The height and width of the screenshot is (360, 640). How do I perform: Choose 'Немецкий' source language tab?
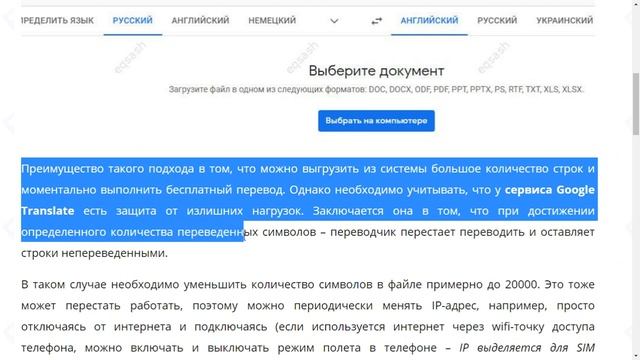272,20
